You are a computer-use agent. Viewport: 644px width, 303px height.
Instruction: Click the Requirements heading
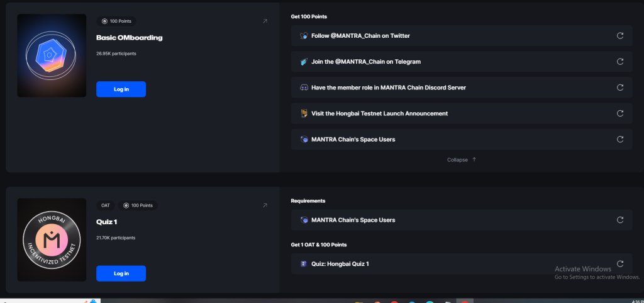[308, 201]
